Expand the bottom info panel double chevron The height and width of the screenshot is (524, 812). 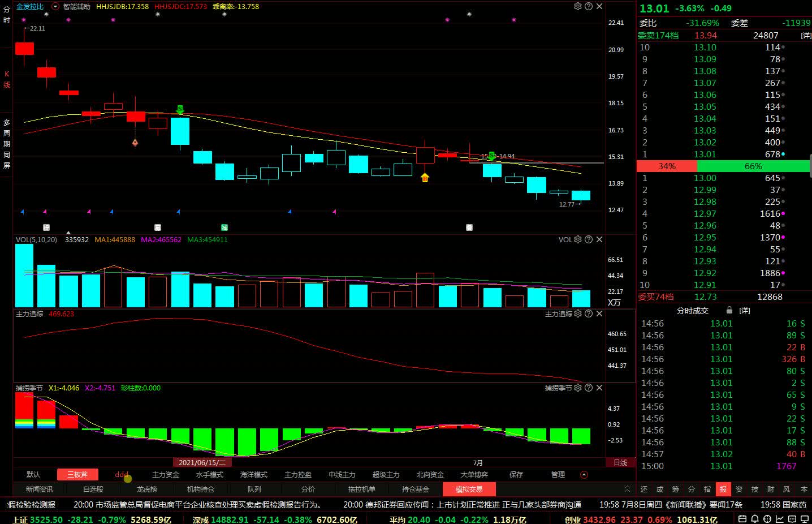[x=627, y=489]
